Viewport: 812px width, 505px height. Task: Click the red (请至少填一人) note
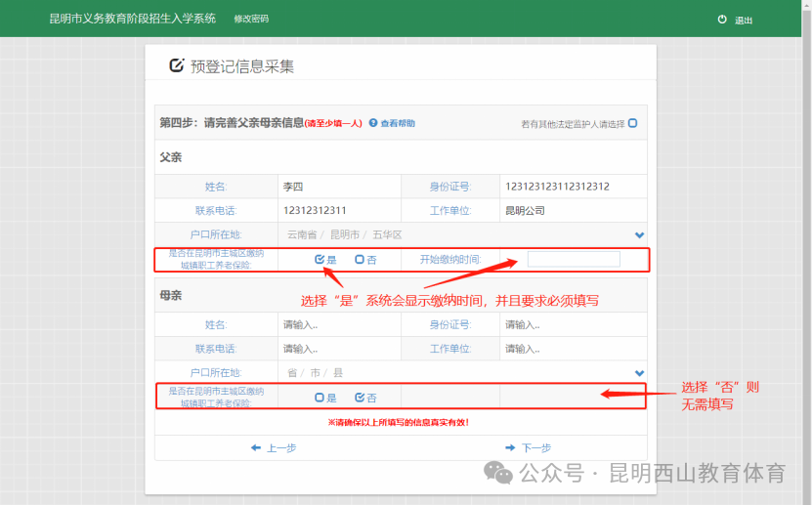pos(333,123)
